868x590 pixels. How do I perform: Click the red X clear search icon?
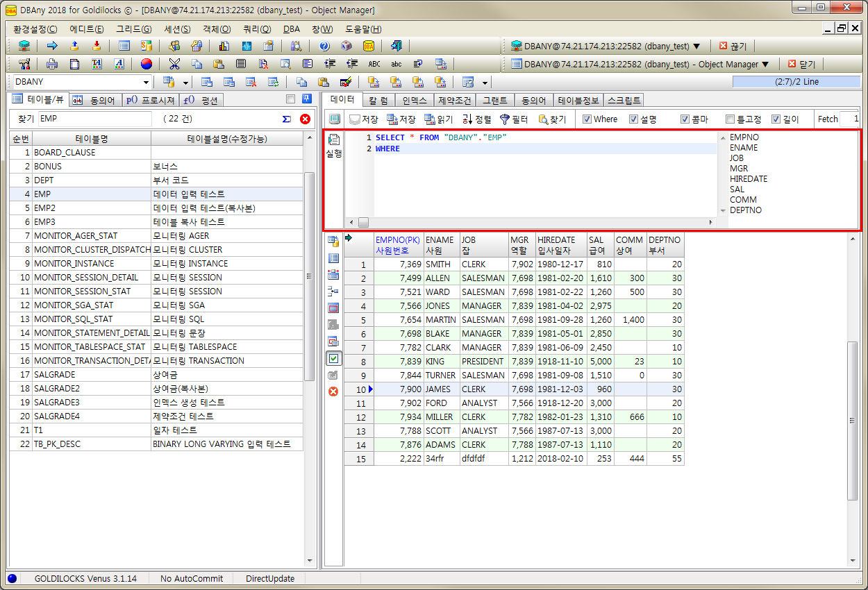(x=305, y=119)
